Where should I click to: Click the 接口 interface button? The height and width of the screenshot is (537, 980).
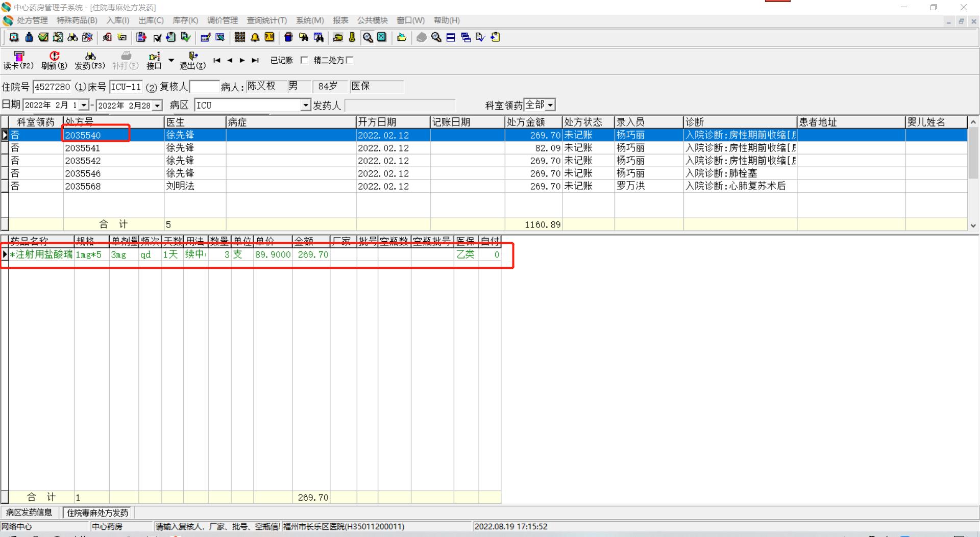point(154,60)
